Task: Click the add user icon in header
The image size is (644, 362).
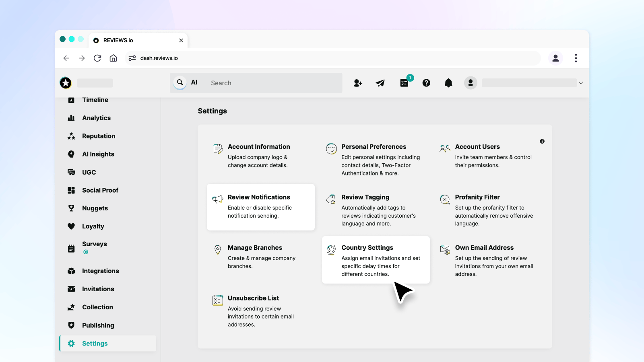Action: tap(358, 83)
